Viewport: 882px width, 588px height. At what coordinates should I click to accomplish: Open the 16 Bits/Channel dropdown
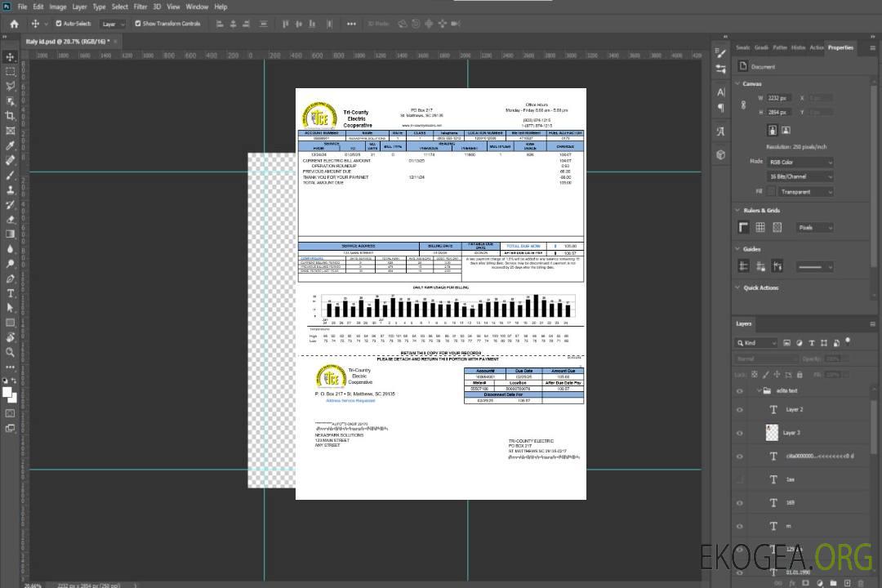[x=800, y=176]
